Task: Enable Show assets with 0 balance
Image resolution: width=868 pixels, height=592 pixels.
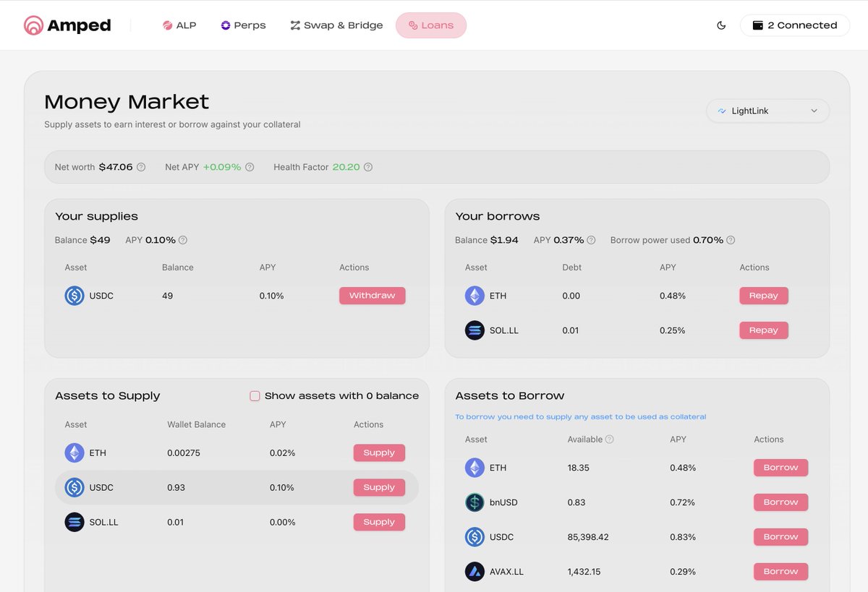Action: [255, 396]
